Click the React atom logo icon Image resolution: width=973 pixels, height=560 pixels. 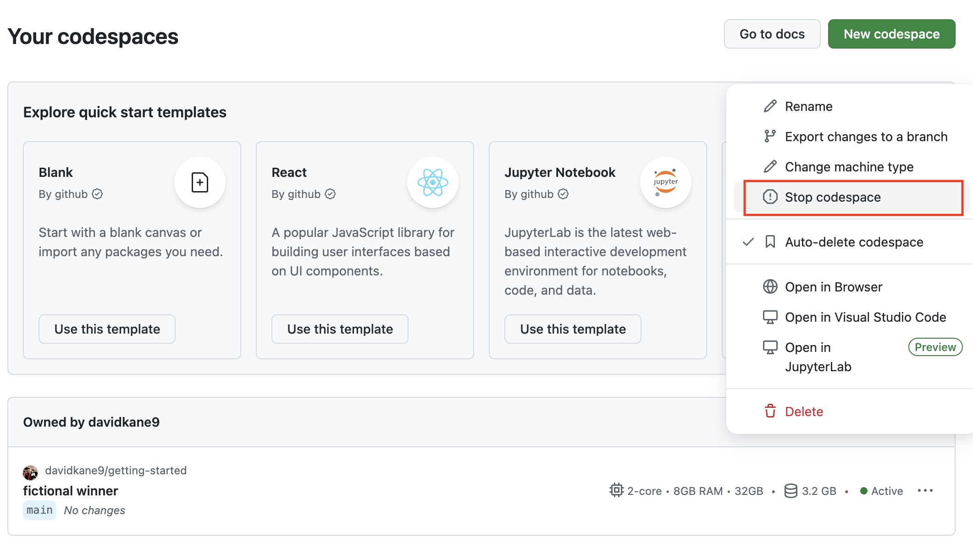pyautogui.click(x=432, y=182)
